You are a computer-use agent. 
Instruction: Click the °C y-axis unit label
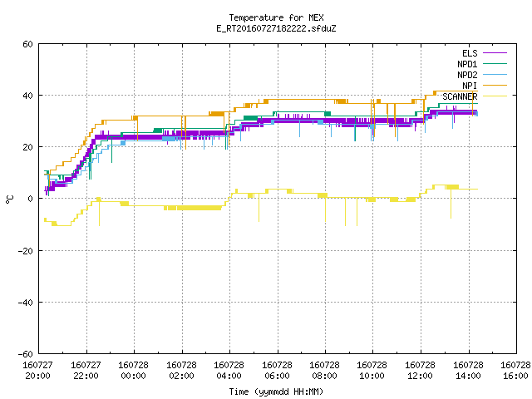click(9, 199)
